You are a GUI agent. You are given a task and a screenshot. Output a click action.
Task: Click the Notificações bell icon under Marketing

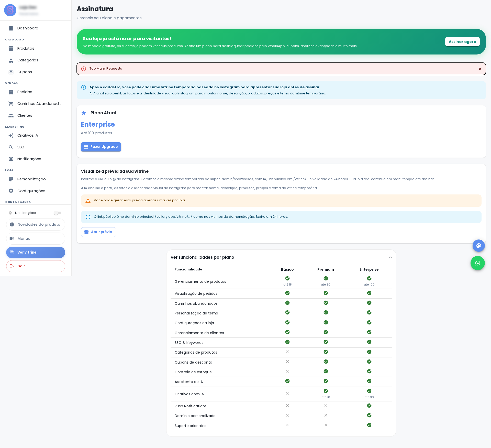point(11,159)
